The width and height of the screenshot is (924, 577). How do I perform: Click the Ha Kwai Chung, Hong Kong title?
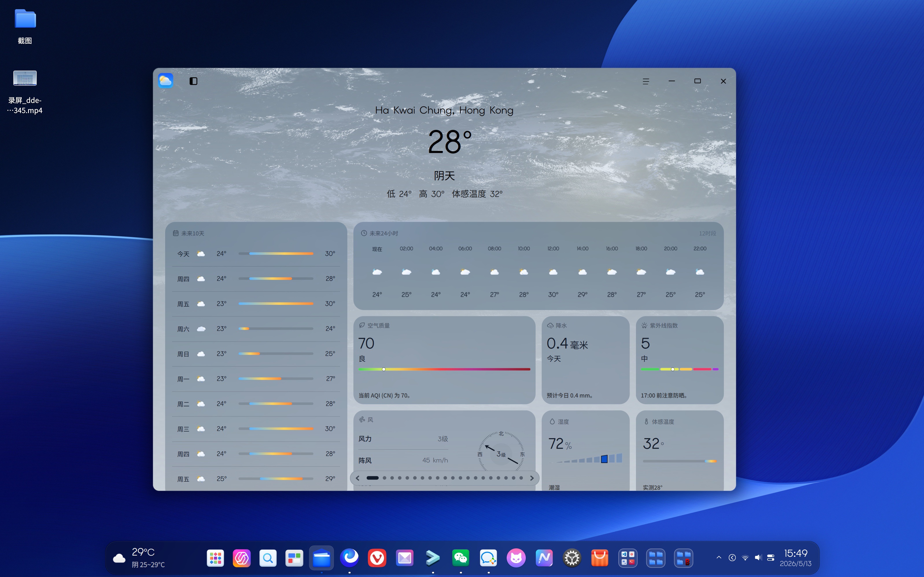coord(444,110)
